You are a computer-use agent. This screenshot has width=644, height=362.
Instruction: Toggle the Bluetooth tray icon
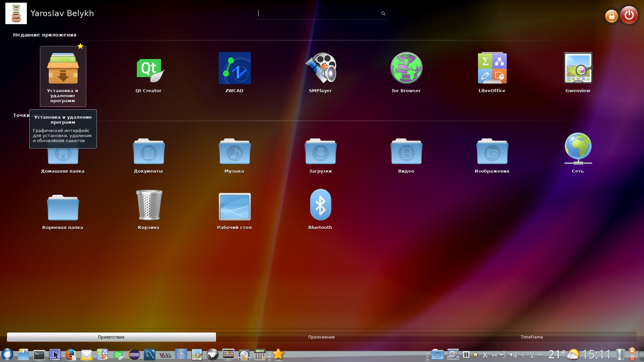coord(523,355)
